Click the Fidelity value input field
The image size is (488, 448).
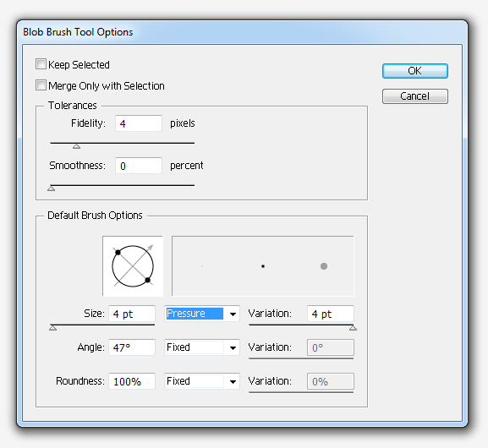pos(139,123)
